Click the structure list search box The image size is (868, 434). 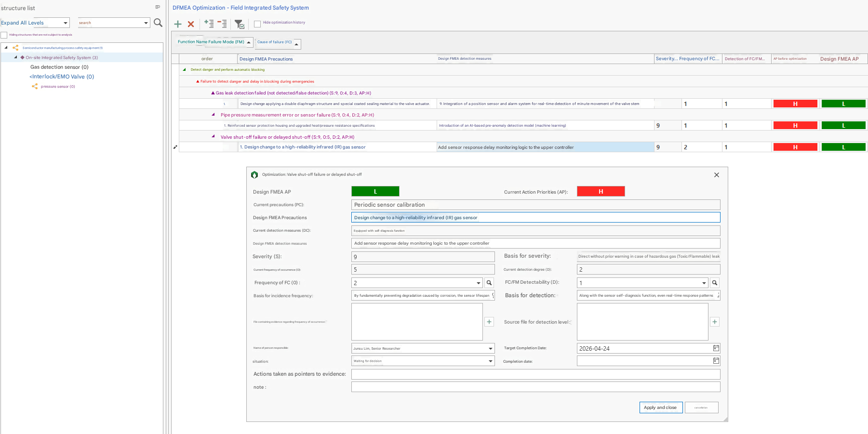(110, 23)
